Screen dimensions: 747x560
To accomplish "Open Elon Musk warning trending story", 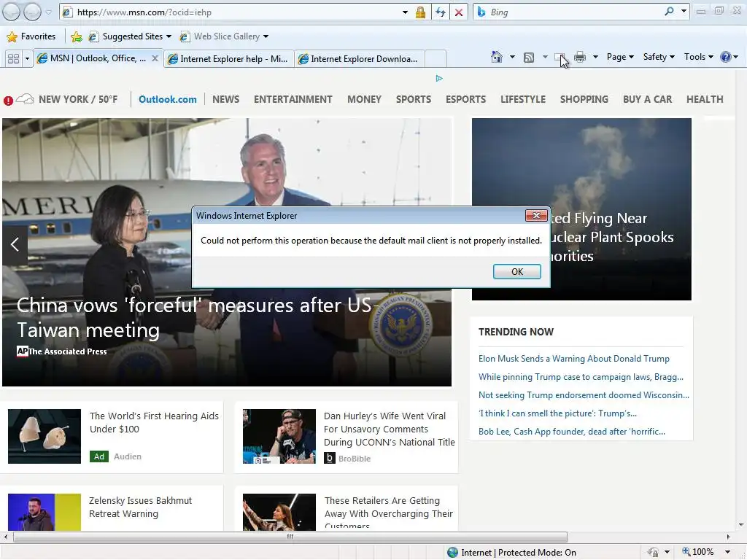I will [574, 359].
